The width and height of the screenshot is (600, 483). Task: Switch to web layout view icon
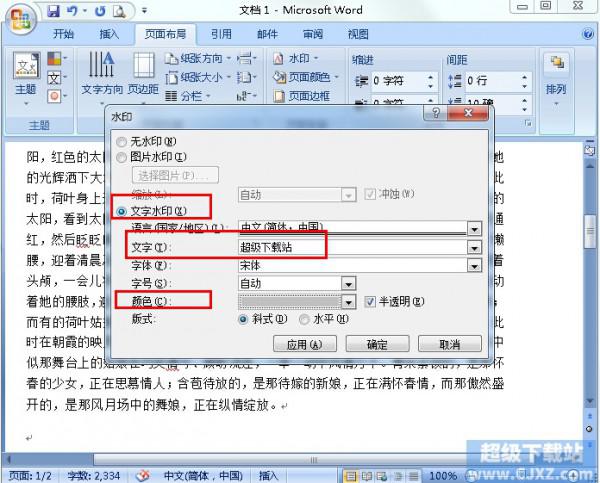382,476
